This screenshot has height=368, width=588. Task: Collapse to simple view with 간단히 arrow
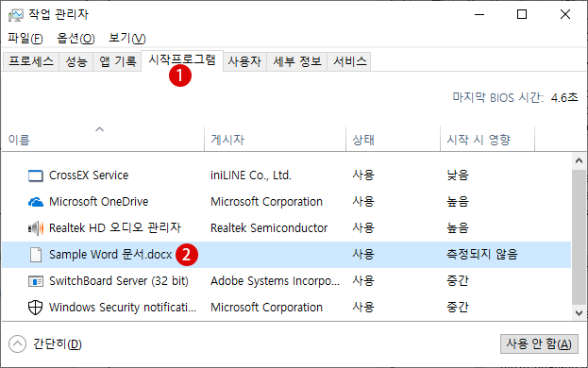coord(18,343)
